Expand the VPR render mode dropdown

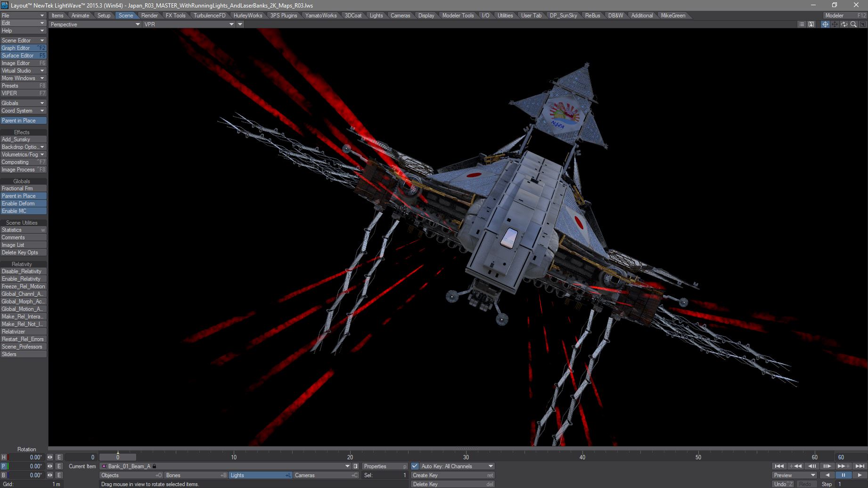[189, 24]
